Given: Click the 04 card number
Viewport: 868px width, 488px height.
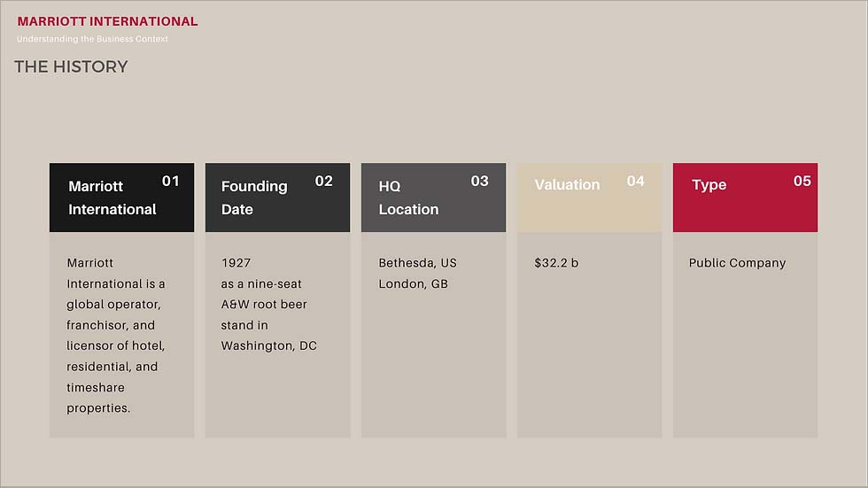Looking at the screenshot, I should pos(635,181).
